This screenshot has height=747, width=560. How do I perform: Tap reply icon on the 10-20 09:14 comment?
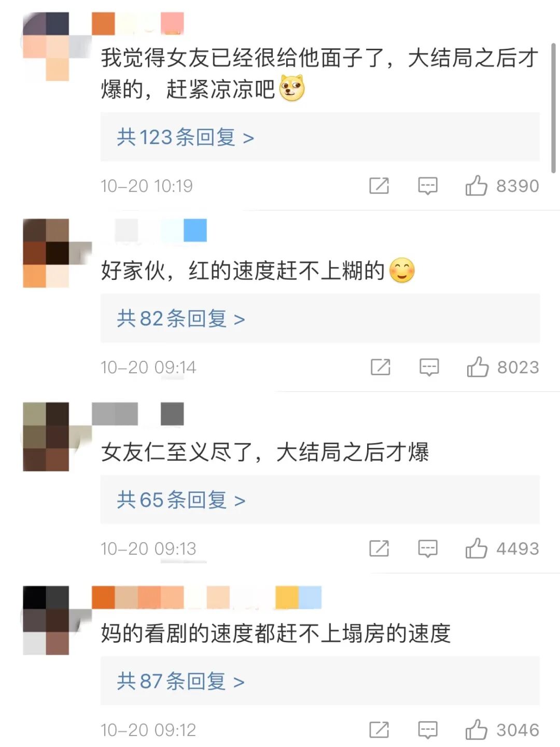pyautogui.click(x=429, y=367)
